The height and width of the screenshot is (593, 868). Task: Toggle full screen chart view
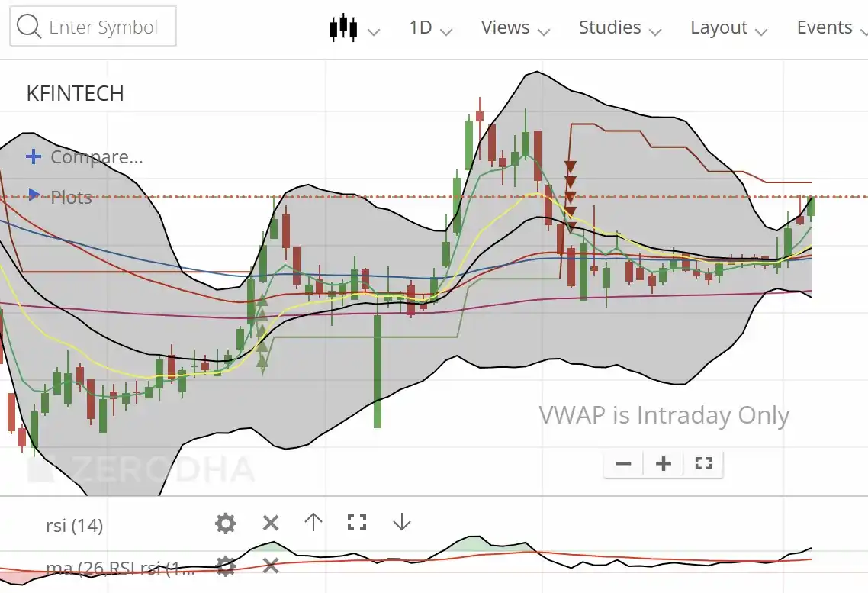[x=703, y=463]
